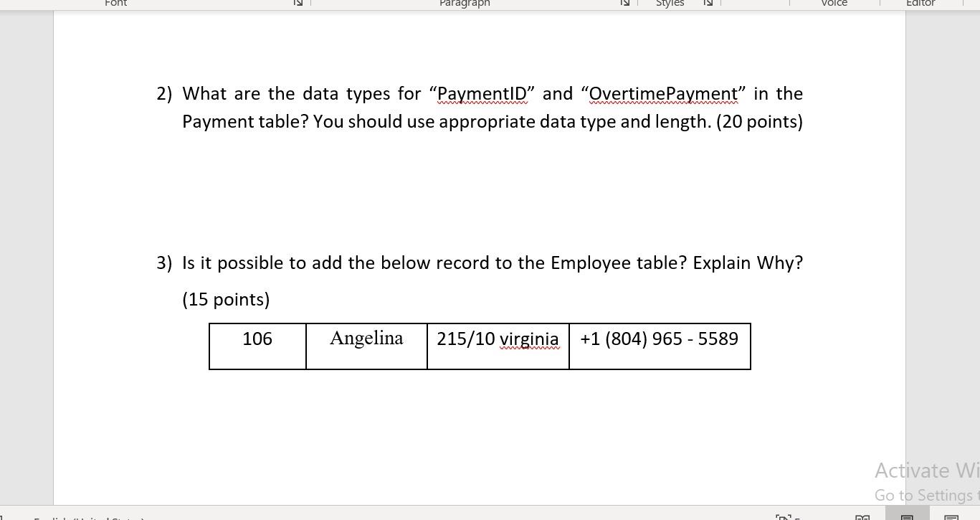Image resolution: width=980 pixels, height=520 pixels.
Task: Click the vertical scrollbar track
Action: (975, 251)
